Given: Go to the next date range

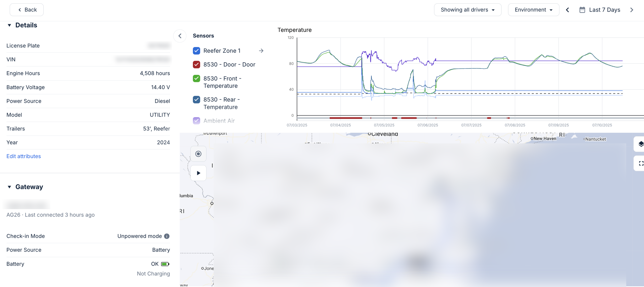Looking at the screenshot, I should pos(632,10).
